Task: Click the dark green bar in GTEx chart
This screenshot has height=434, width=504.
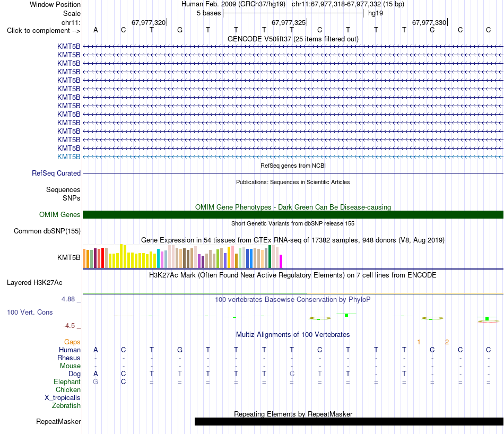Action: (x=270, y=257)
